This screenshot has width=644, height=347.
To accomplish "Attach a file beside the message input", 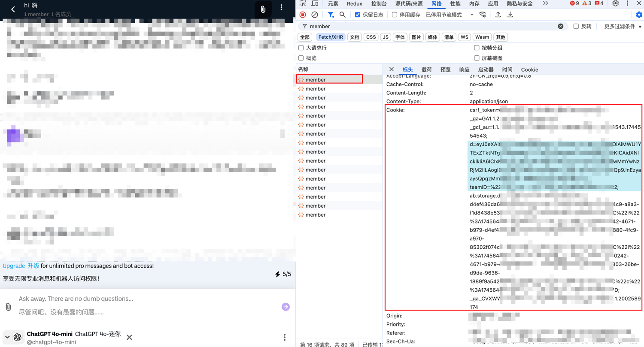I will (x=8, y=307).
